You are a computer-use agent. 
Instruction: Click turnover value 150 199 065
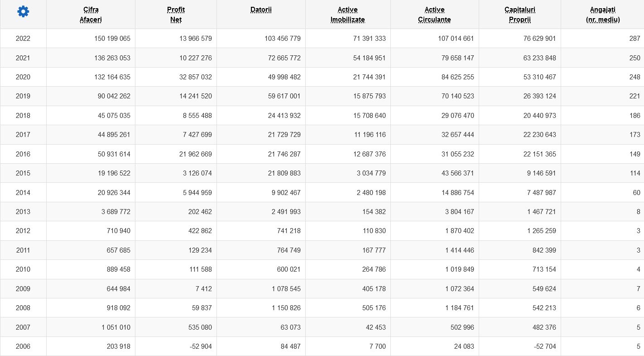112,39
